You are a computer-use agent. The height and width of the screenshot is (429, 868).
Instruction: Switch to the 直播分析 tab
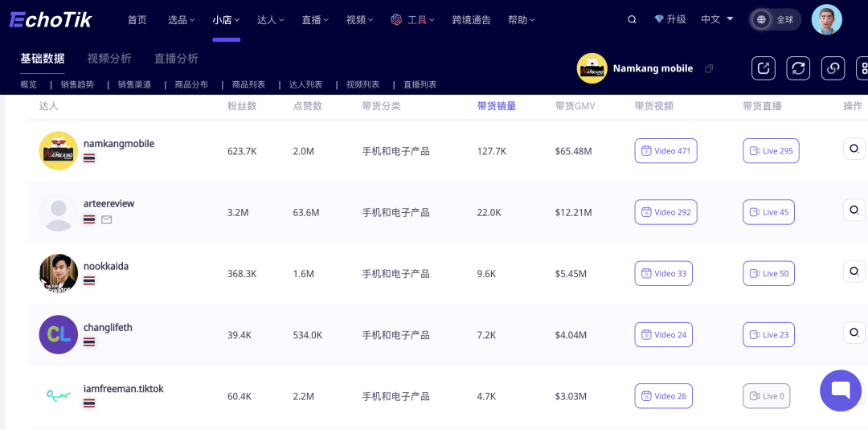coord(176,59)
